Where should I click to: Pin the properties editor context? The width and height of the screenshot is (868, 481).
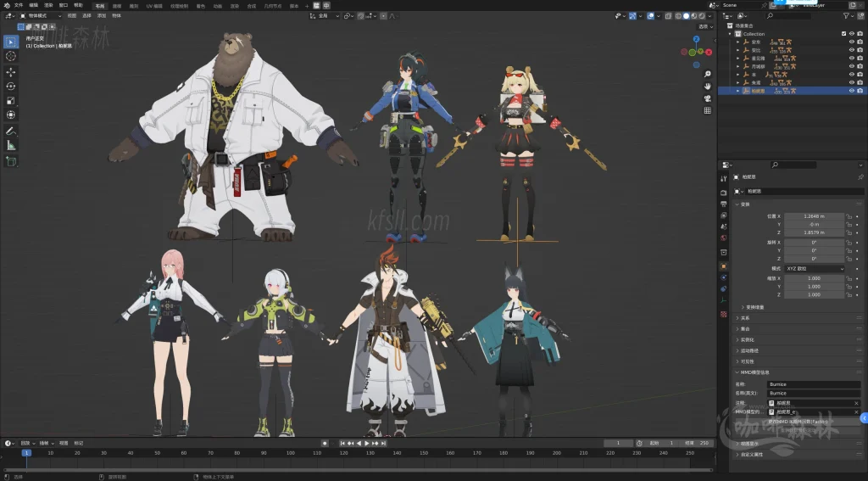[860, 176]
